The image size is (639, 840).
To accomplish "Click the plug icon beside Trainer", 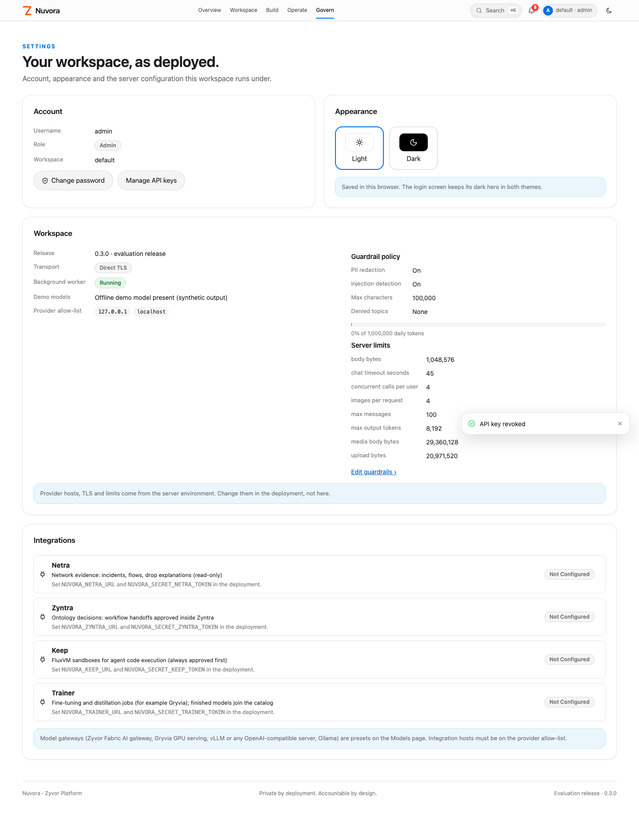I will pos(43,702).
